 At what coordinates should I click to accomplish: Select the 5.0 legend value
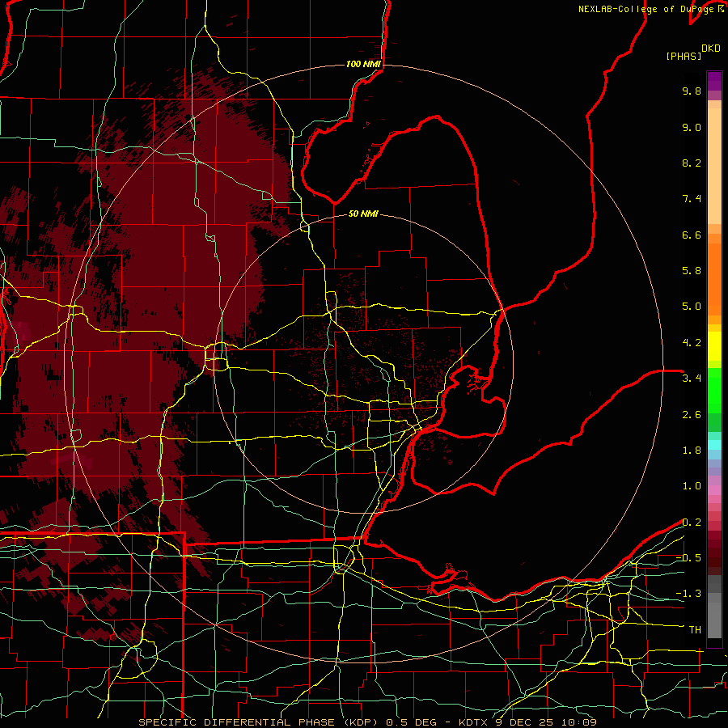pyautogui.click(x=692, y=307)
